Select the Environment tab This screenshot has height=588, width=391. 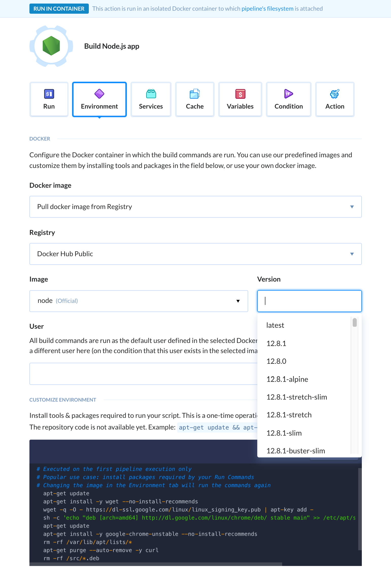[99, 99]
